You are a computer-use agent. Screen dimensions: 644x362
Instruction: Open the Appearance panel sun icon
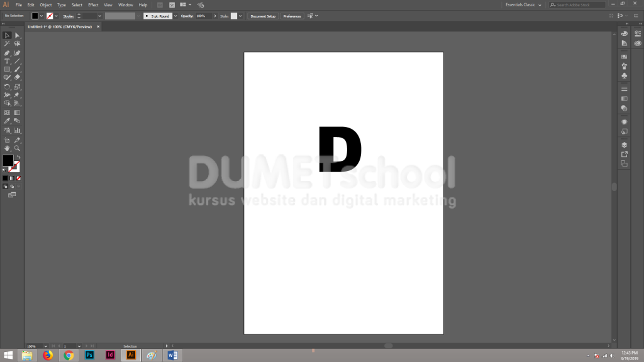click(x=625, y=122)
